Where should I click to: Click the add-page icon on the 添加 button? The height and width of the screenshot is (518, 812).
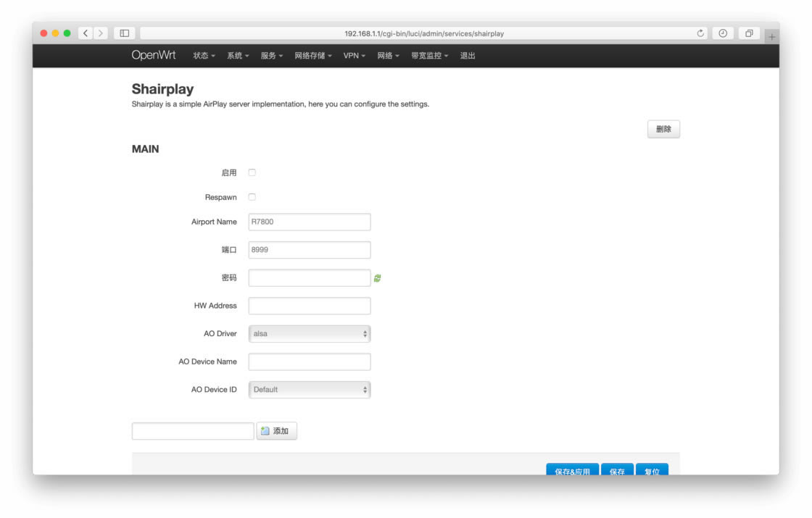pos(265,430)
